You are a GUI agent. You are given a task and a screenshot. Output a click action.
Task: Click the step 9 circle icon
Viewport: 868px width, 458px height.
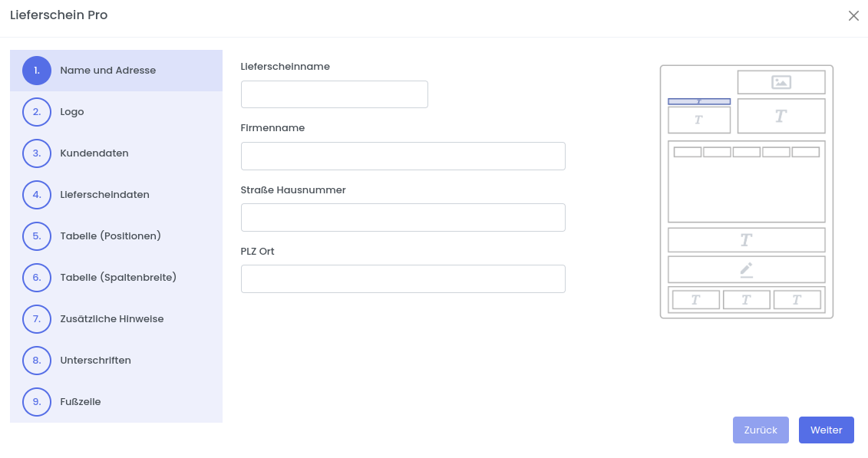point(37,402)
